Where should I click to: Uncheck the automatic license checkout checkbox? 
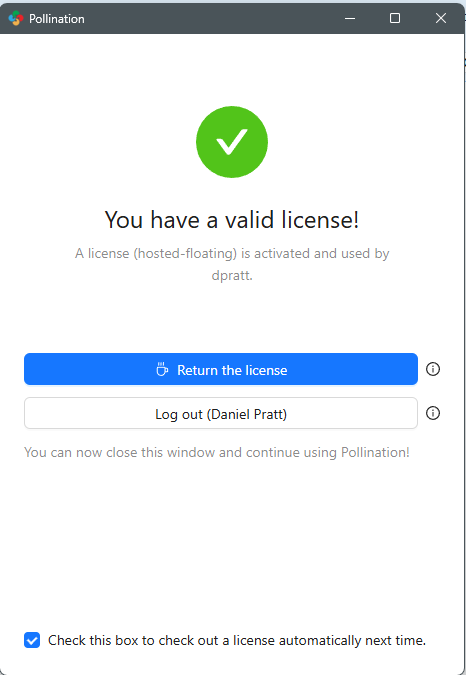(x=32, y=640)
